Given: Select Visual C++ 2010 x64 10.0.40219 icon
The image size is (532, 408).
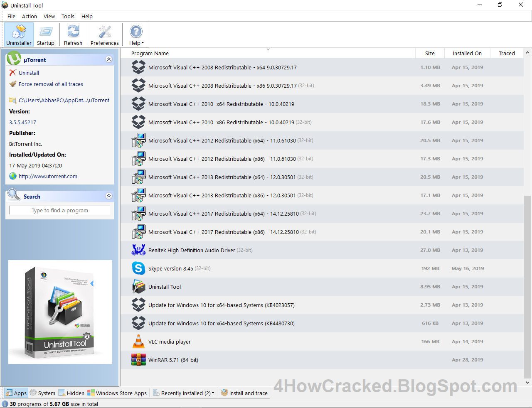Looking at the screenshot, I should click(138, 104).
